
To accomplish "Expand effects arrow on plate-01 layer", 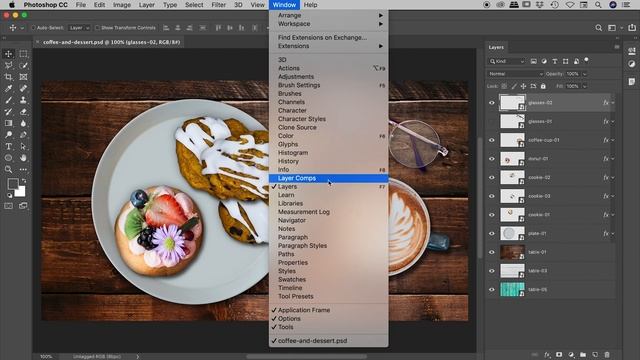I will pos(613,233).
